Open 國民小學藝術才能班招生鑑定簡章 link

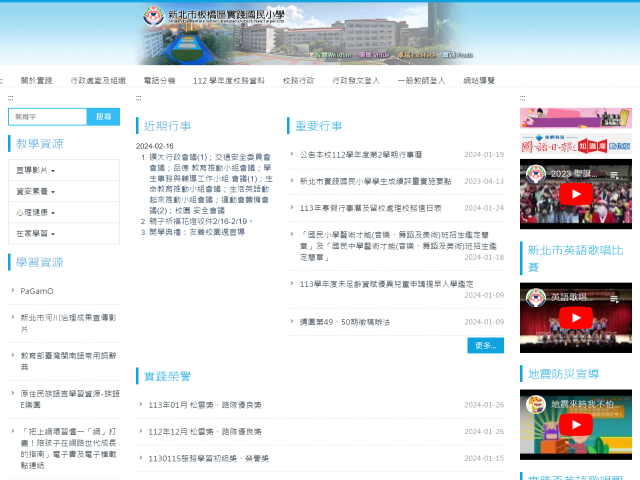[x=398, y=246]
